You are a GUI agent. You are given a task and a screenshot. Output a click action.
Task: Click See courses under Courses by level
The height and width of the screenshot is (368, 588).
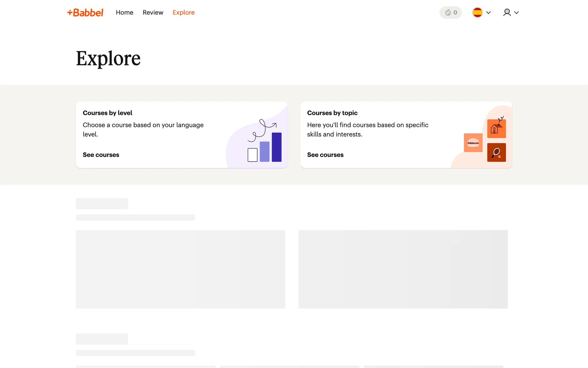(101, 155)
